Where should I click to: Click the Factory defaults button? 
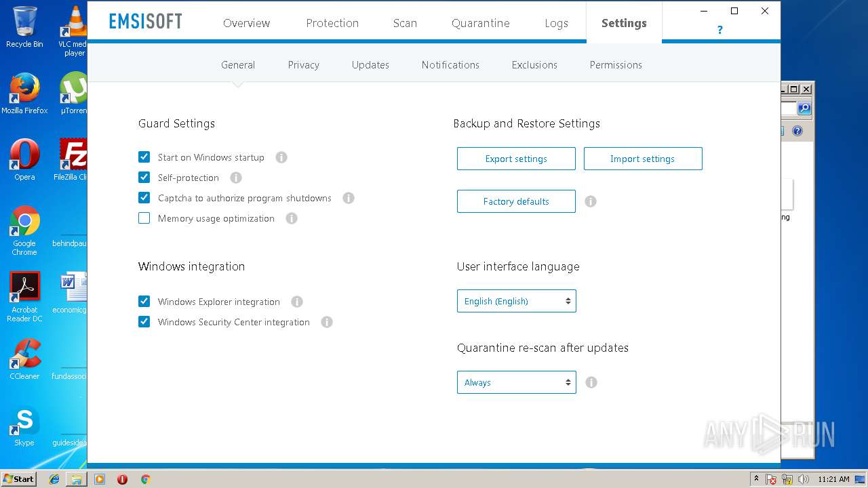[516, 201]
